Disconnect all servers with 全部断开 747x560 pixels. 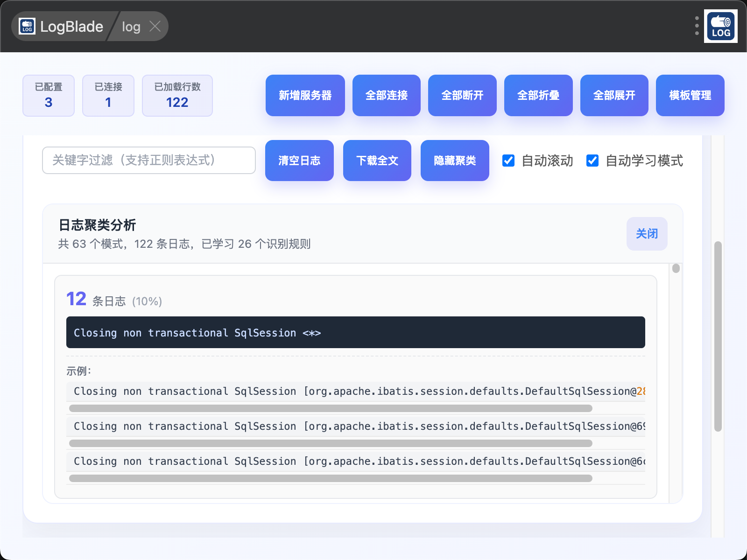[x=462, y=95]
